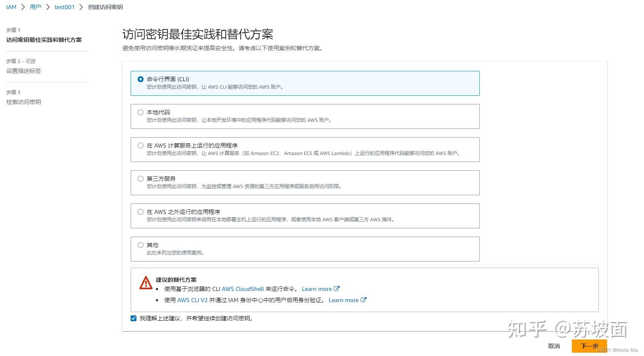
Task: Click the external link icon after CloudShell Learn more
Action: pyautogui.click(x=337, y=288)
